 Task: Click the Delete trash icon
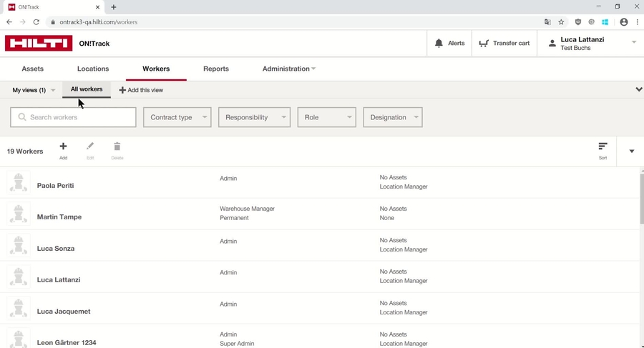(117, 146)
